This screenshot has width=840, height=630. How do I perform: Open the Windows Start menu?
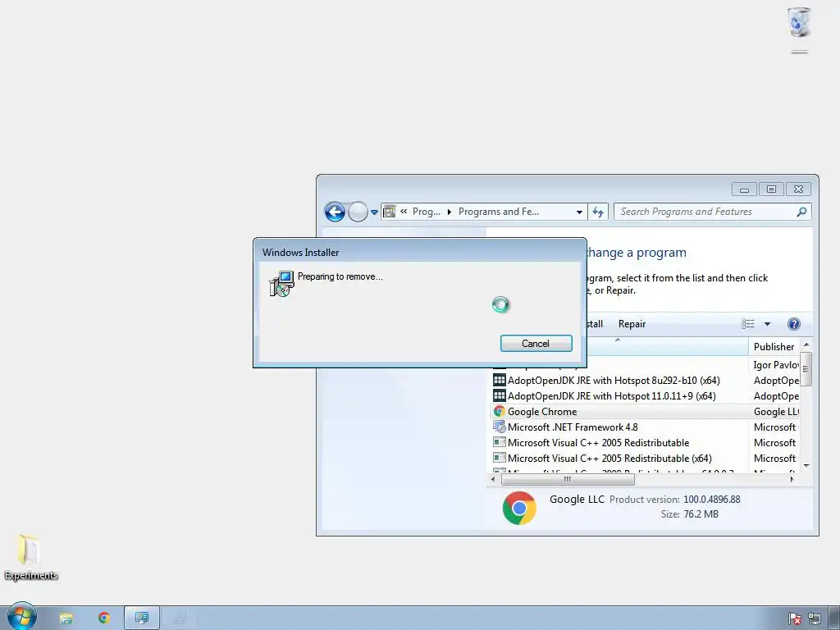coord(21,617)
